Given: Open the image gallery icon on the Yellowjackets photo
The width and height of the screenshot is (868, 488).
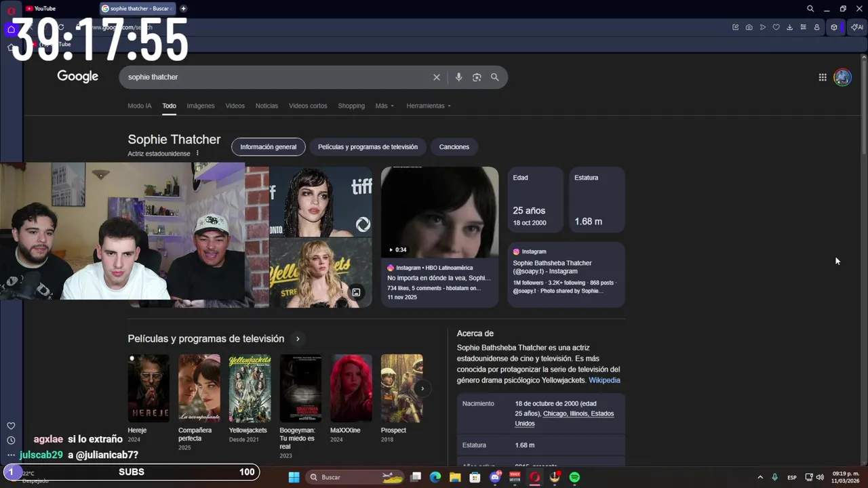Looking at the screenshot, I should click(356, 292).
